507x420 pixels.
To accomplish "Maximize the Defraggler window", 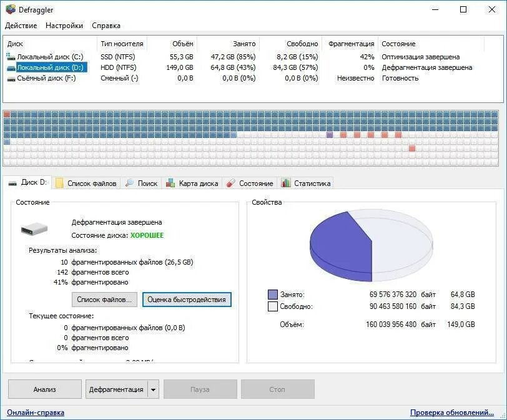I will tap(463, 9).
